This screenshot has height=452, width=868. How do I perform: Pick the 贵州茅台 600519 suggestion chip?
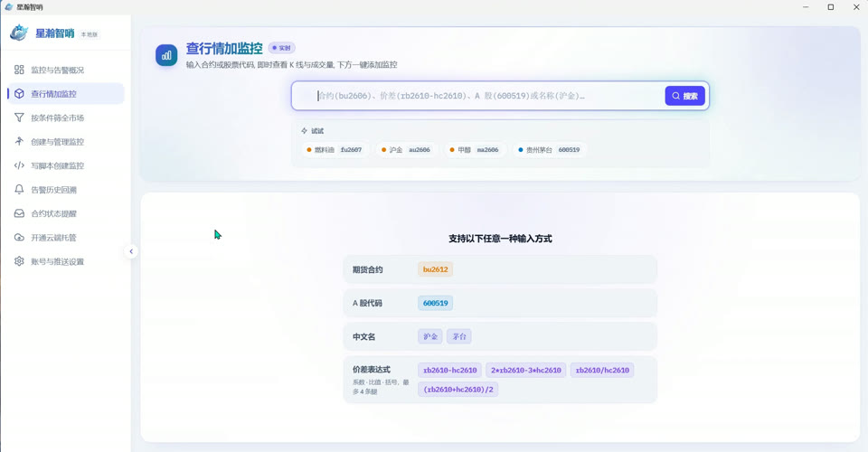point(550,150)
